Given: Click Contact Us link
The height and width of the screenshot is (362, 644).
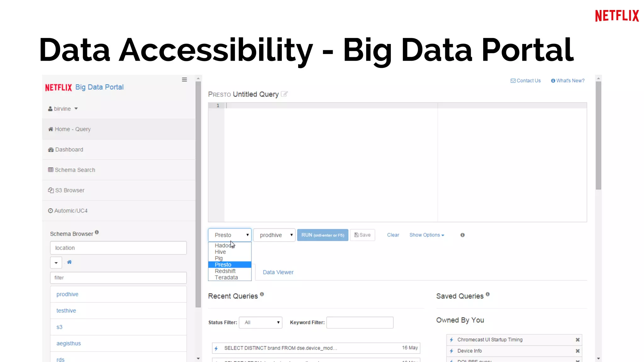Looking at the screenshot, I should 525,81.
